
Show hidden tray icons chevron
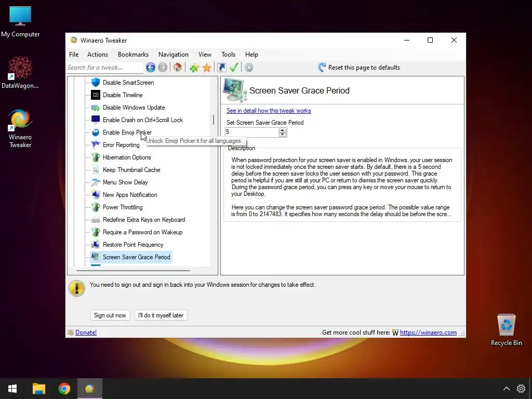506,389
